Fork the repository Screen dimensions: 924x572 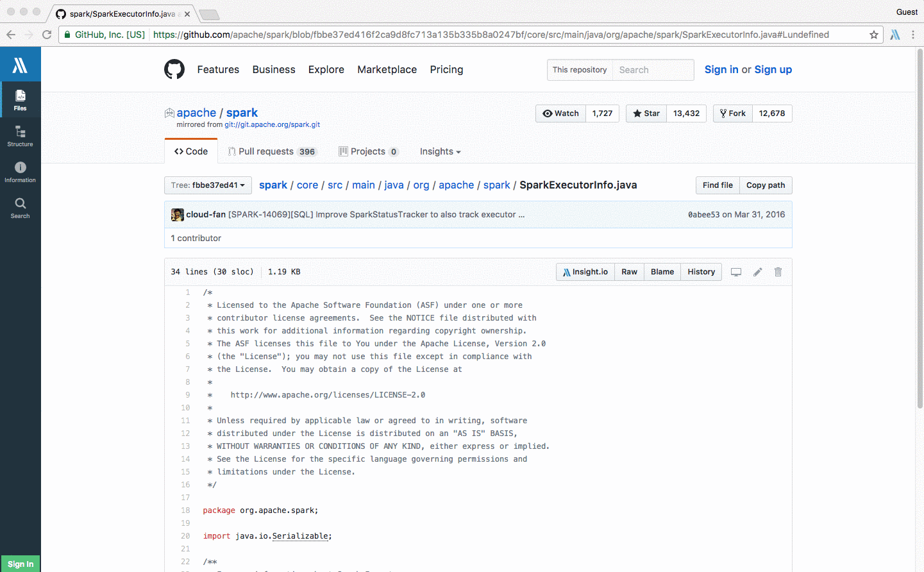(733, 114)
